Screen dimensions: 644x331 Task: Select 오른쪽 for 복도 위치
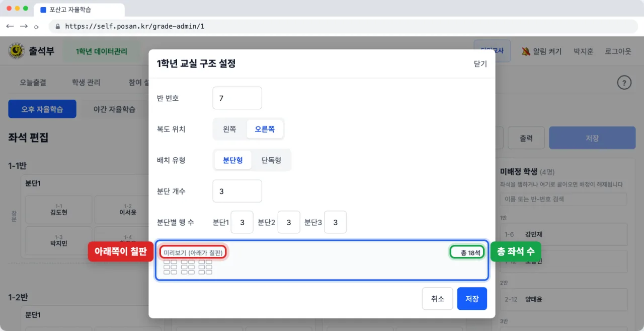click(265, 129)
